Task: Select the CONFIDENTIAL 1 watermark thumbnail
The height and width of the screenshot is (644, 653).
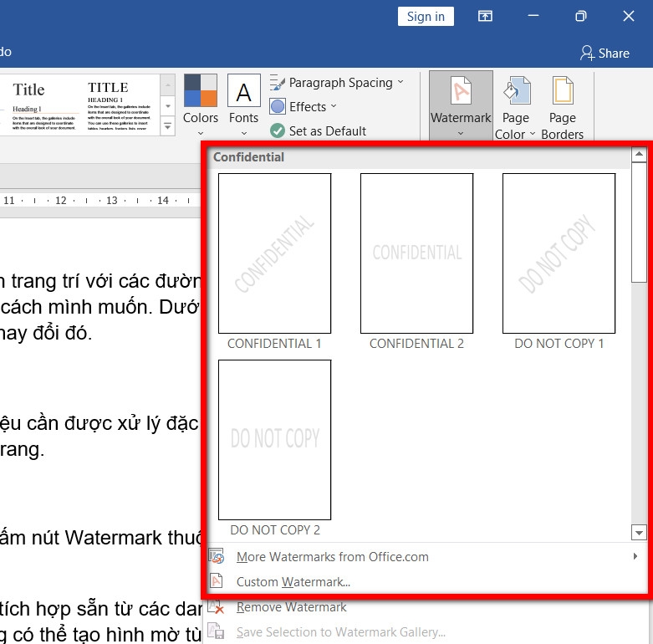Action: point(274,253)
